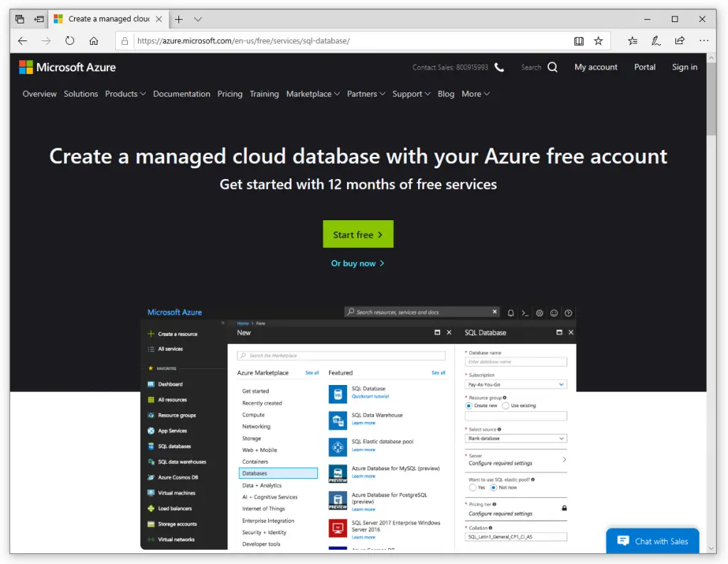Click the portal help question icon
Viewport: 728px width, 564px height.
pyautogui.click(x=568, y=313)
